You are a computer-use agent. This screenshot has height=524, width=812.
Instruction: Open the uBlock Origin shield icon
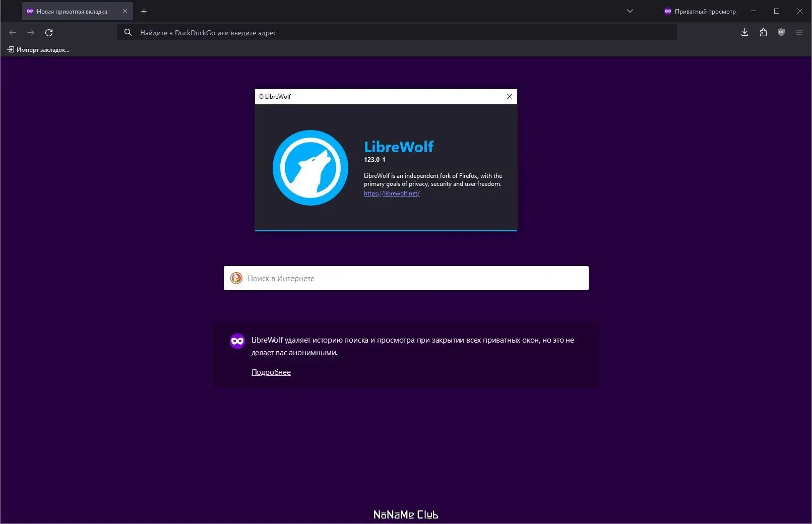tap(781, 33)
